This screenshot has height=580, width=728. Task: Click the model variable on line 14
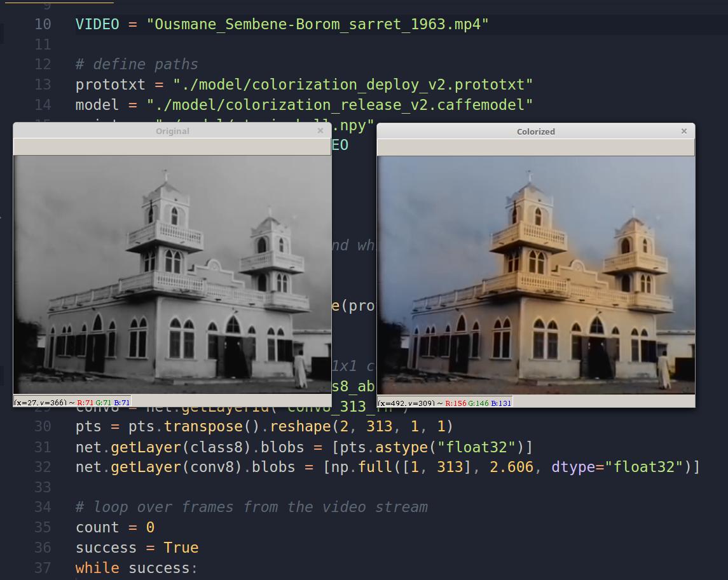97,105
